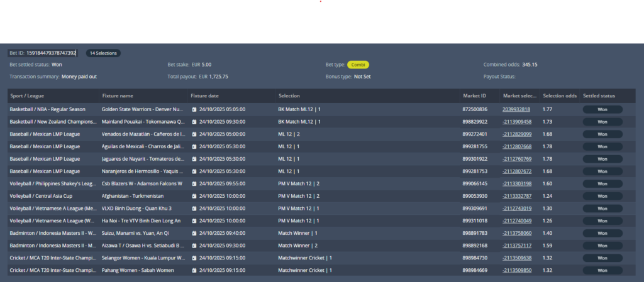644x282 pixels.
Task: Click calendar icon in Golden State Warriors row
Action: [x=194, y=109]
